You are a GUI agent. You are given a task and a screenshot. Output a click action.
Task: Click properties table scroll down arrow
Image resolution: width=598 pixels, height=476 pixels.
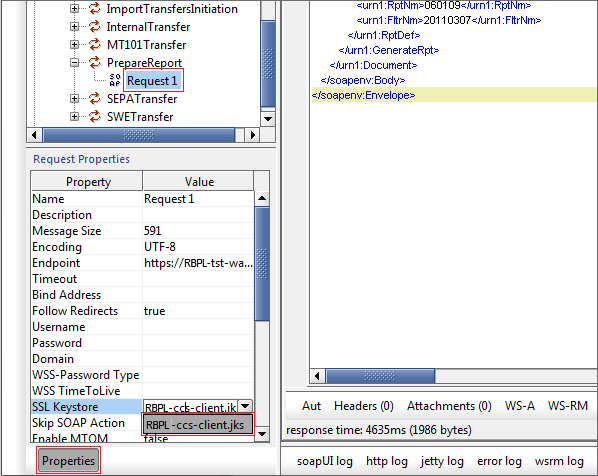(262, 434)
